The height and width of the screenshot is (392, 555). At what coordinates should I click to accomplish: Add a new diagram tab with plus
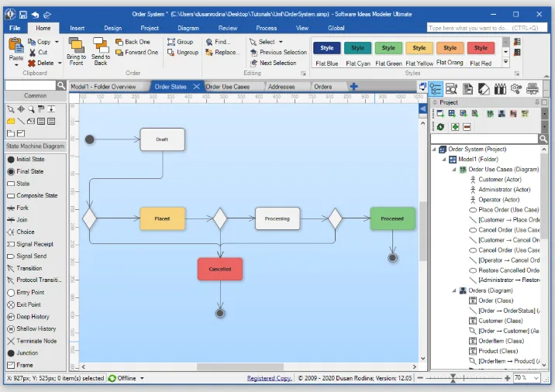coord(353,86)
